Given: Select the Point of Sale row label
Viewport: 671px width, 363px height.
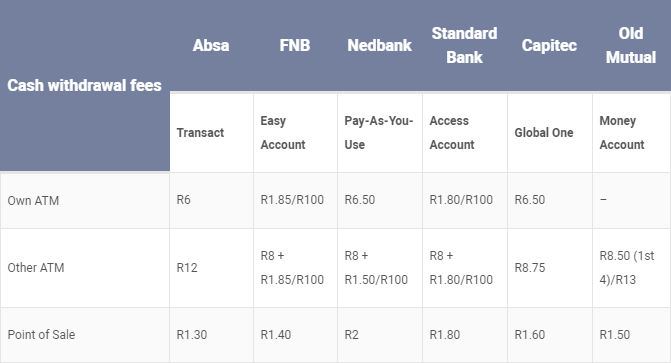Looking at the screenshot, I should point(41,334).
